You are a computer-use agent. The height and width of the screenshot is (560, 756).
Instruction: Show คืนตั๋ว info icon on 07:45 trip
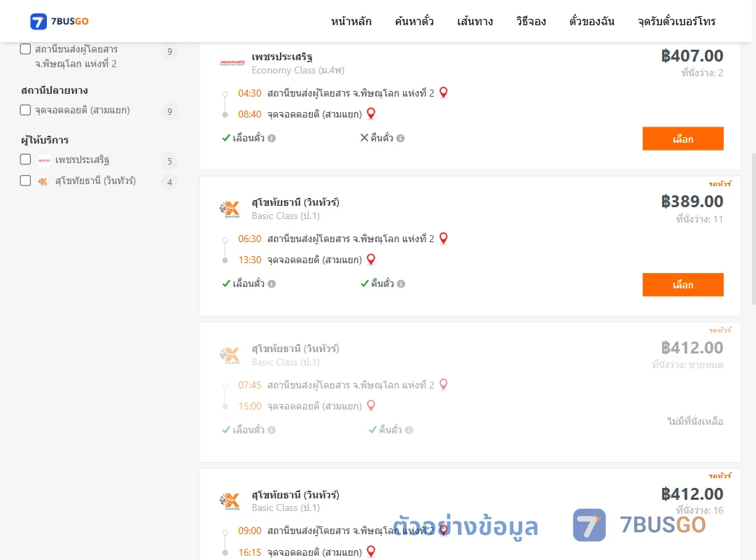(x=409, y=430)
